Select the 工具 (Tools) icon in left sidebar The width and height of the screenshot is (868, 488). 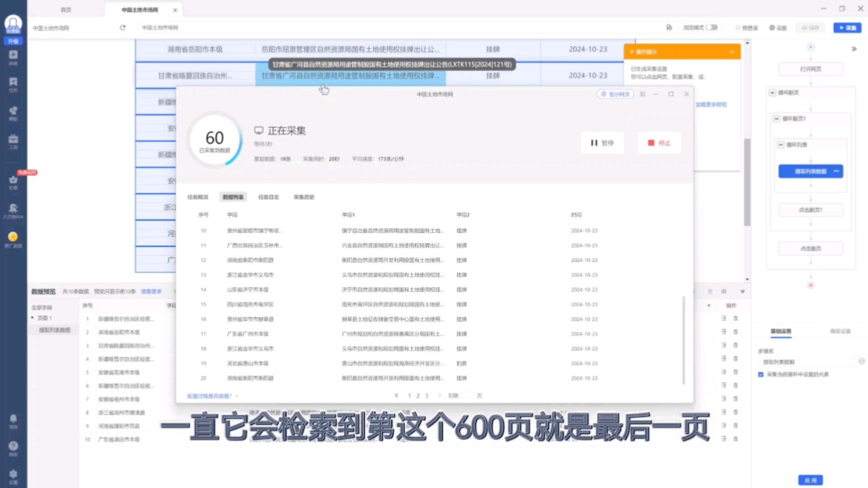click(x=13, y=138)
